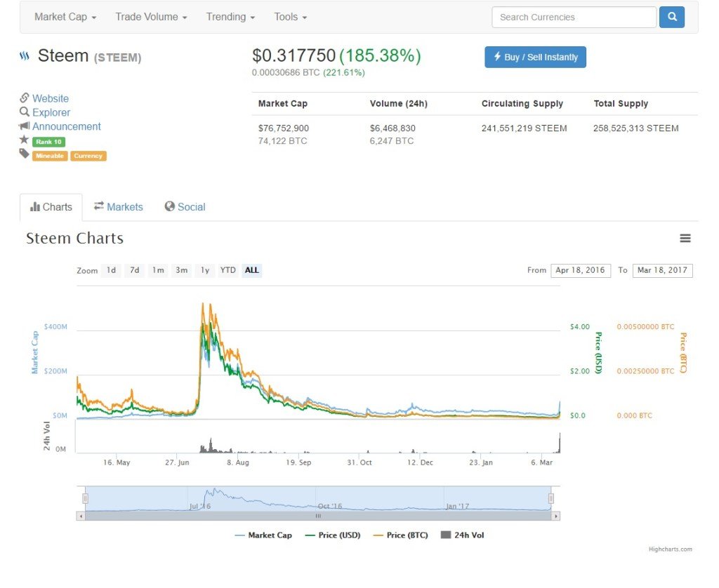Click the 74,122 BTC market cap text
719x588 pixels.
point(282,141)
